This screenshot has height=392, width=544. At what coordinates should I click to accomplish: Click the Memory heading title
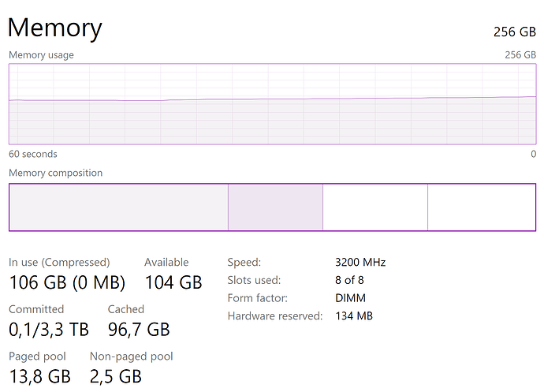click(55, 28)
